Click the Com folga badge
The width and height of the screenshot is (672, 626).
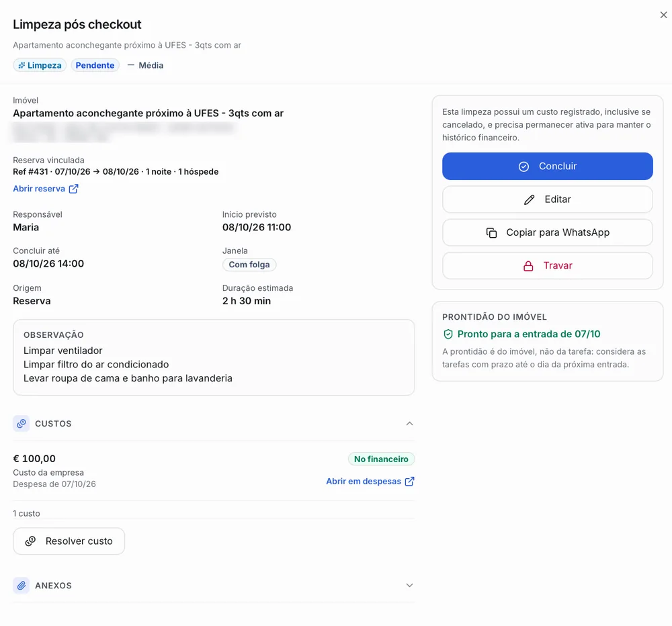(x=249, y=265)
